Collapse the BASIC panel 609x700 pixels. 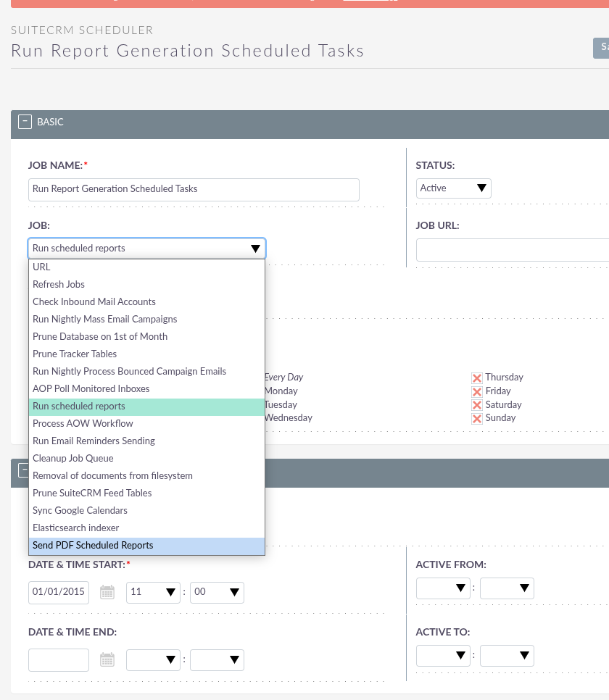coord(25,122)
